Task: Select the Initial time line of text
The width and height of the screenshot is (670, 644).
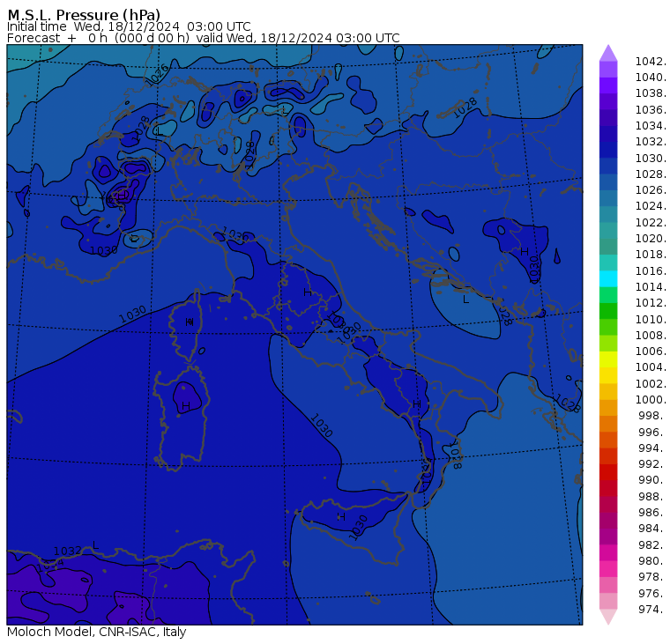Action: (129, 26)
